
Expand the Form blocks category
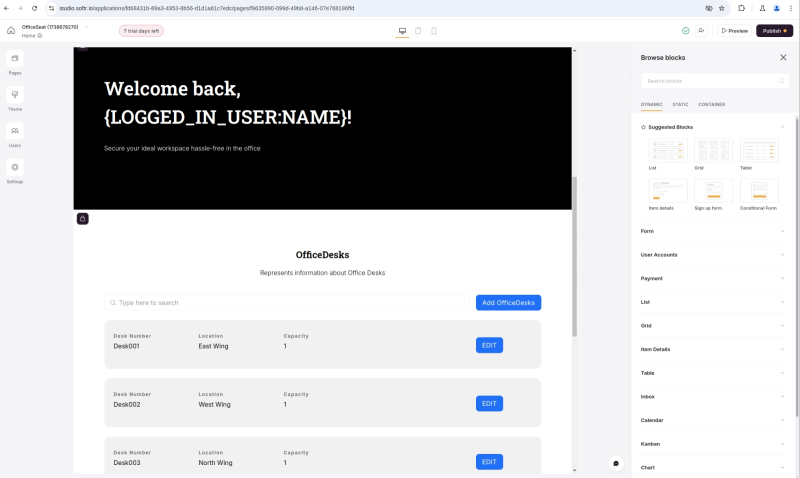712,231
